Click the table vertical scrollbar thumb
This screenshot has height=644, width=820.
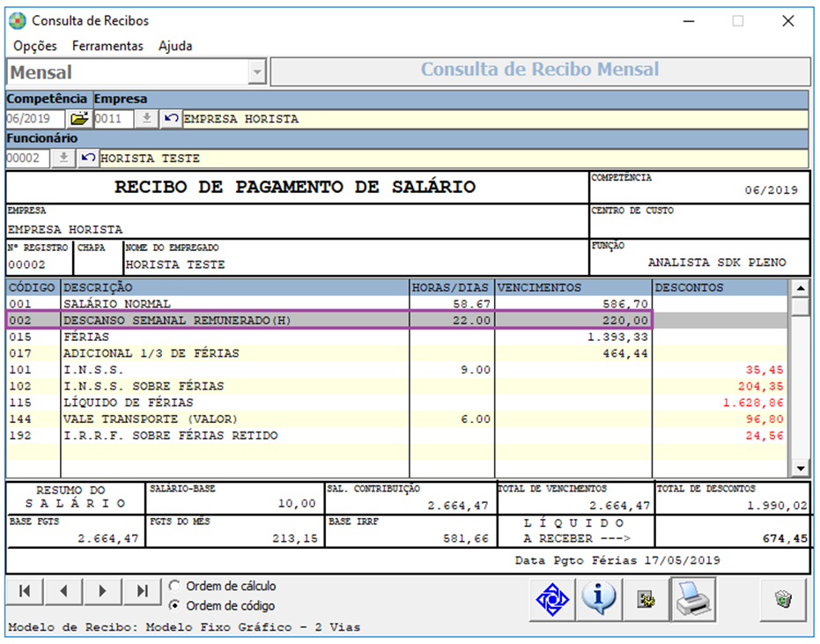[x=800, y=306]
